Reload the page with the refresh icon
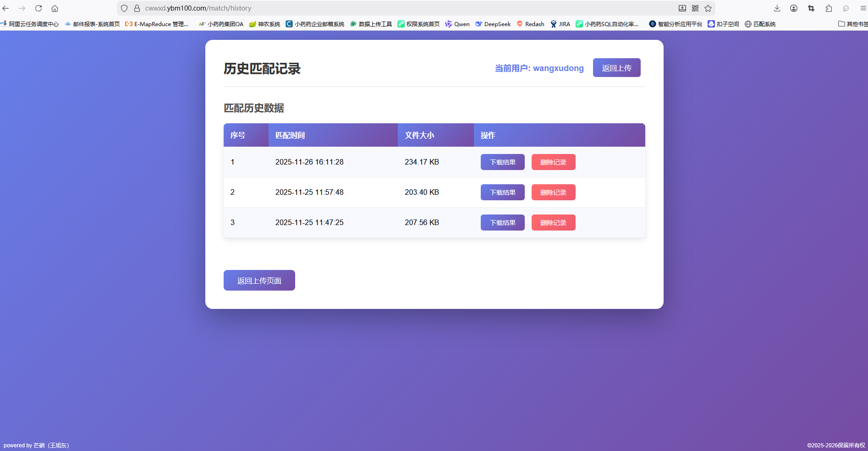The image size is (868, 451). click(38, 8)
